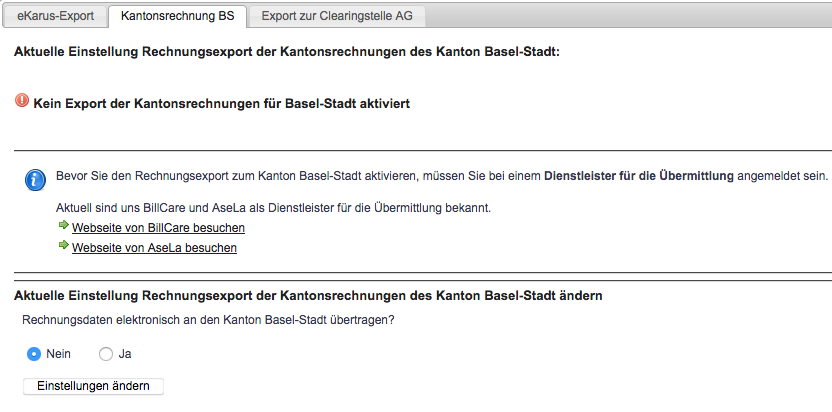Select the Kantonsrechnung BS tab
This screenshot has width=832, height=412.
click(179, 15)
